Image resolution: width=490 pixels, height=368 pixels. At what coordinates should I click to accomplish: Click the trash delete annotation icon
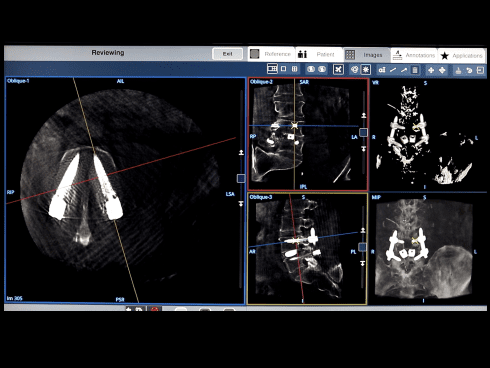(x=415, y=70)
